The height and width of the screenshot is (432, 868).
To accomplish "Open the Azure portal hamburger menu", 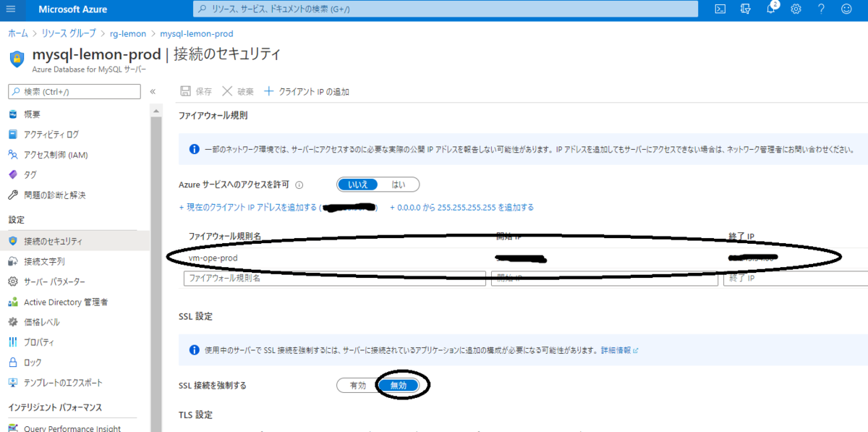I will click(x=11, y=9).
